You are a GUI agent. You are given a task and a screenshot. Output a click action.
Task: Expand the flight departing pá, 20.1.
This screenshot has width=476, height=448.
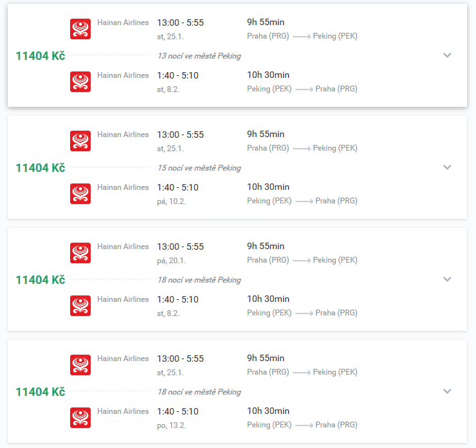click(447, 279)
